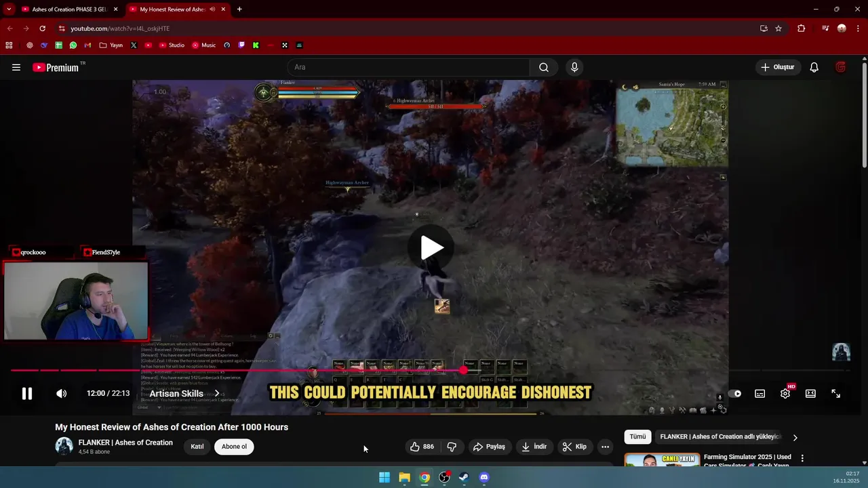The height and width of the screenshot is (488, 868).
Task: Subscribe with the Abone ol button
Action: click(x=235, y=447)
